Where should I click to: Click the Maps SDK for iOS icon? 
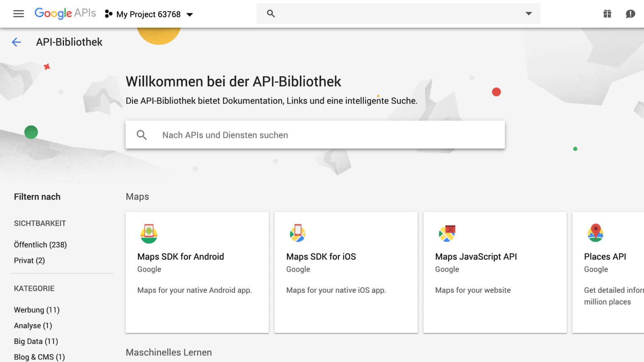(x=298, y=233)
